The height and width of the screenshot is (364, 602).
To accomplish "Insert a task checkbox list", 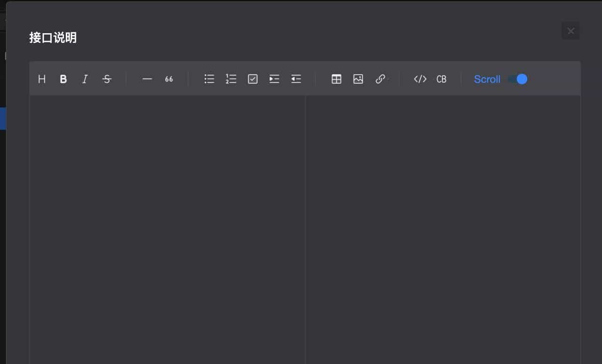I will point(253,79).
